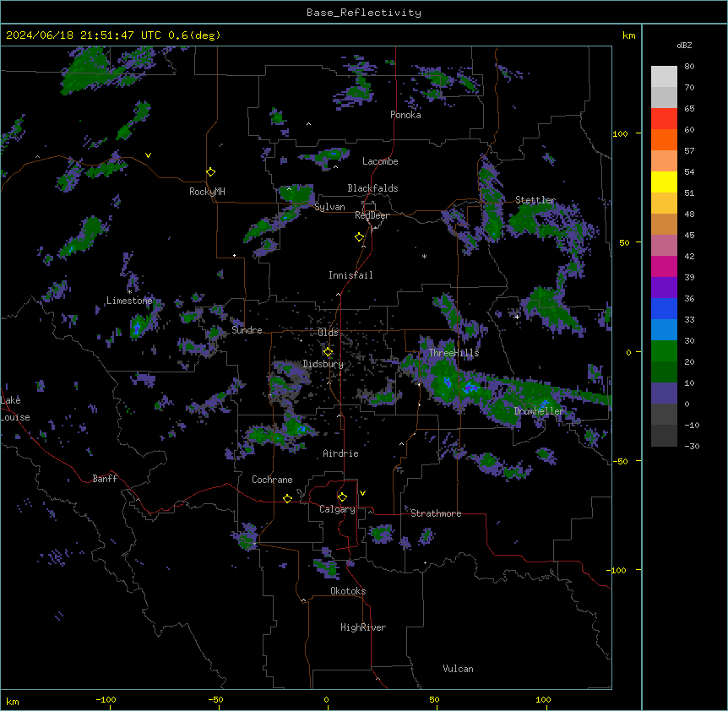Click the 65 value in the legend
The height and width of the screenshot is (711, 728).
tap(689, 109)
